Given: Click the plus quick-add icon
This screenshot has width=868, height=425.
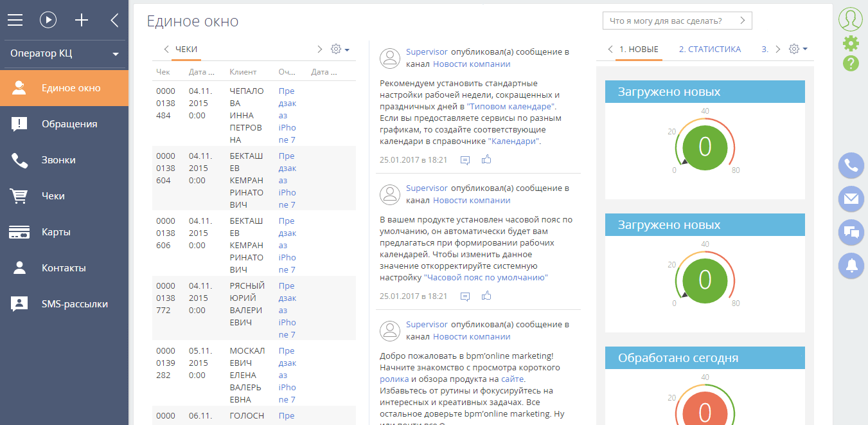Looking at the screenshot, I should click(82, 20).
